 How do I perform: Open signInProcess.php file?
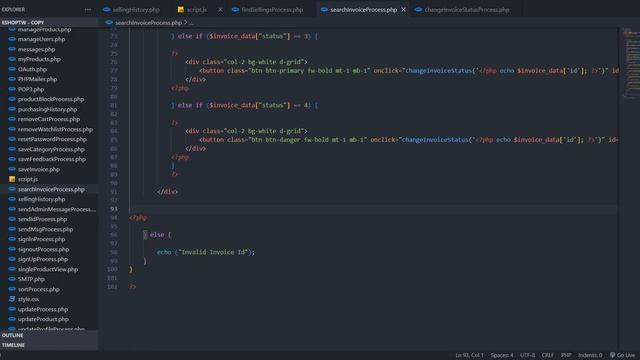[x=41, y=239]
